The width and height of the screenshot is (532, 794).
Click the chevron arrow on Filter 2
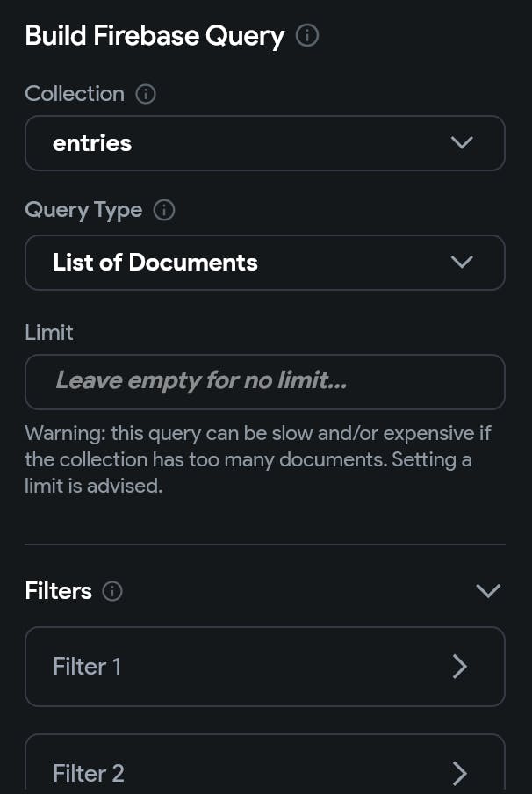pos(460,773)
